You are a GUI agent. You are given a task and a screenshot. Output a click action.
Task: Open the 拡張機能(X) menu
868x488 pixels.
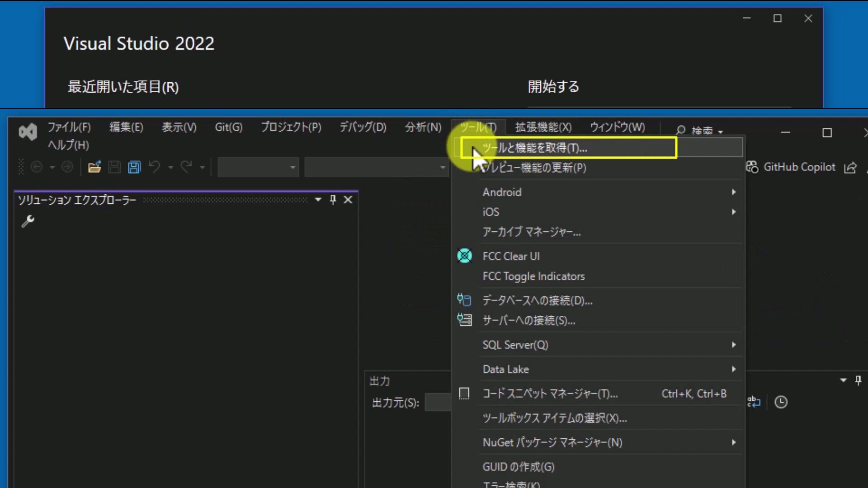tap(543, 127)
